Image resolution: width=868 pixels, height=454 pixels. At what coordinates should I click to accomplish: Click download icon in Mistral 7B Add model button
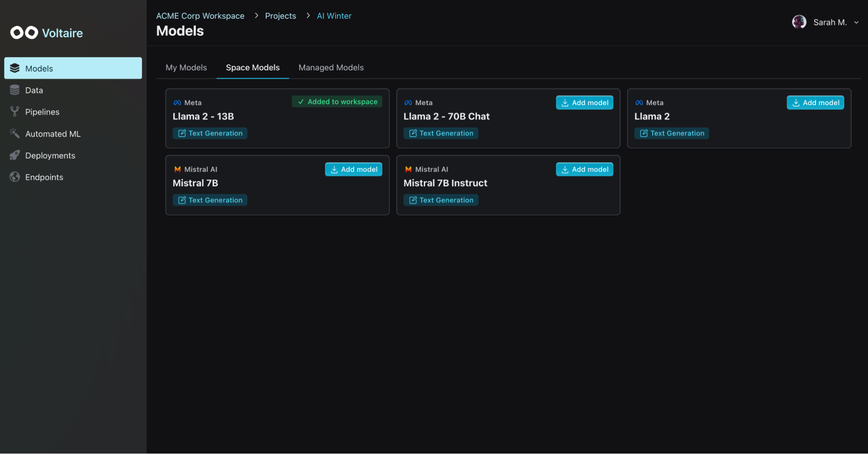click(334, 169)
